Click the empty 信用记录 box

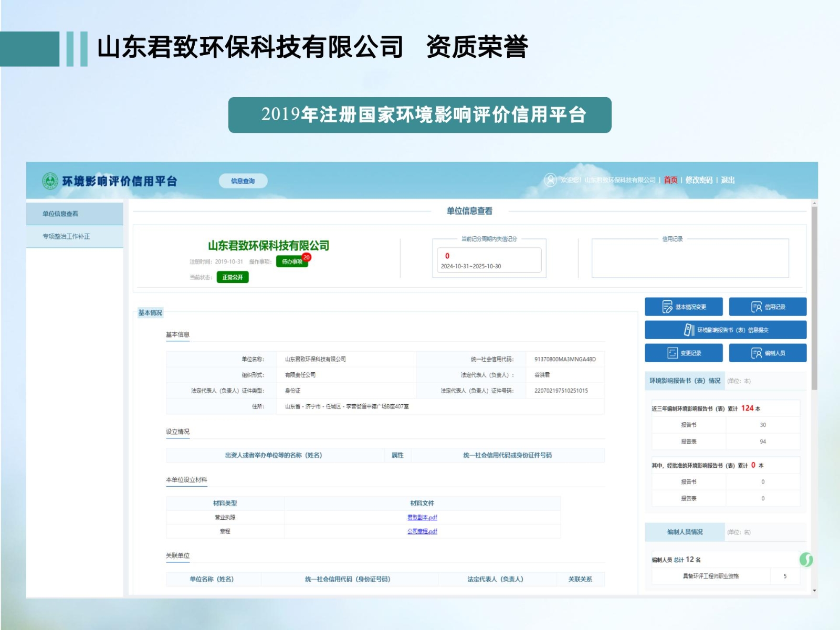click(x=690, y=258)
